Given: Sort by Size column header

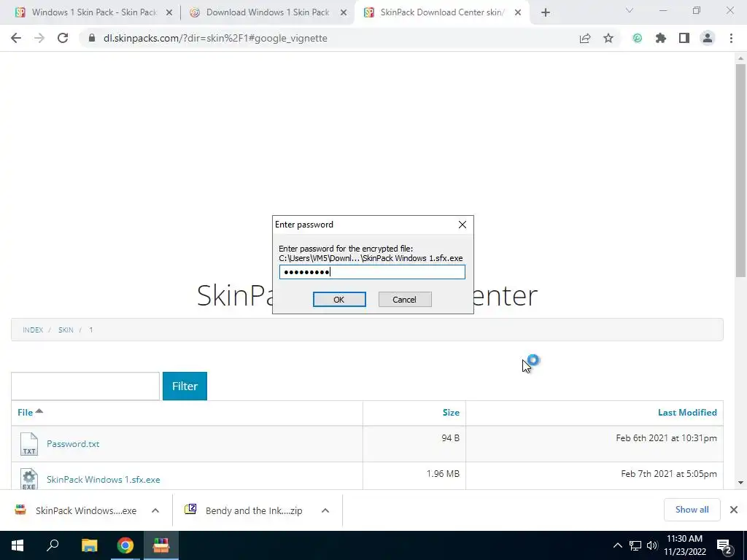Looking at the screenshot, I should point(451,413).
